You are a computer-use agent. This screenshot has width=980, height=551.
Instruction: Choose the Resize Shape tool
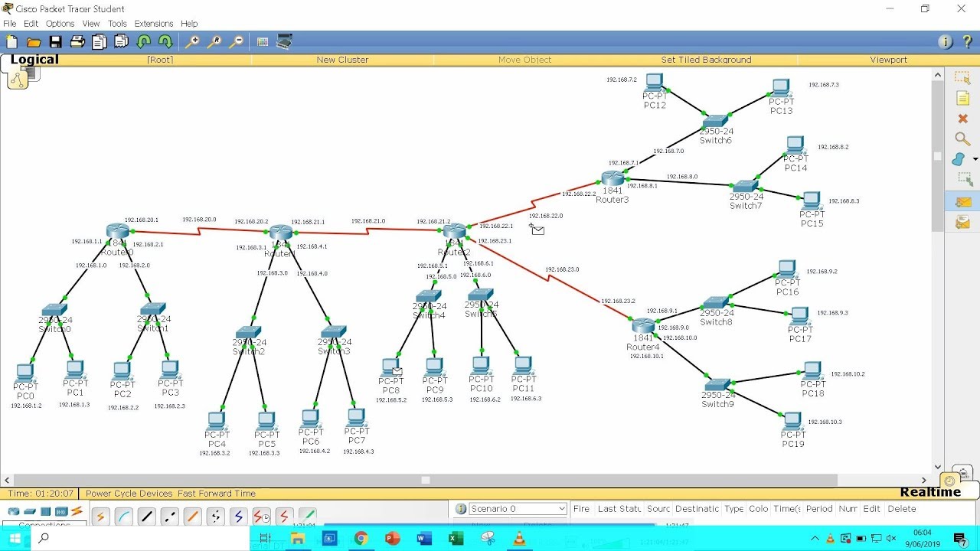(964, 179)
